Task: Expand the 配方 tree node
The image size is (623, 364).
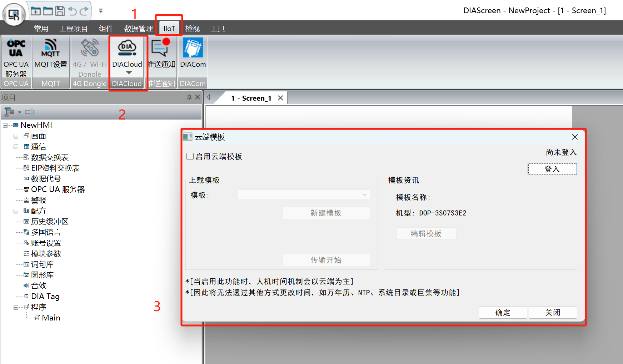Action: coord(16,211)
